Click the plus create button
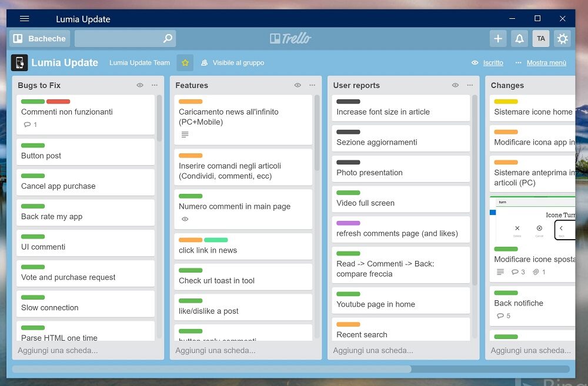This screenshot has width=588, height=386. [498, 39]
